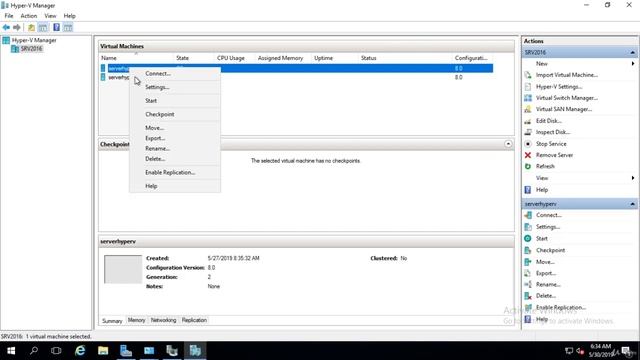Viewport: 640px width, 360px height.
Task: Choose Export... from the context menu
Action: coord(175,138)
